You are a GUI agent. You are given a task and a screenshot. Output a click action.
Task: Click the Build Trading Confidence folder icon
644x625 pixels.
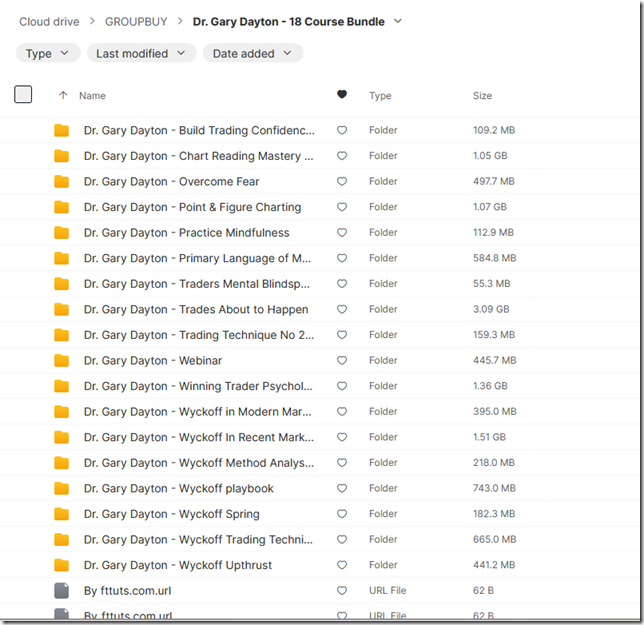pos(62,130)
